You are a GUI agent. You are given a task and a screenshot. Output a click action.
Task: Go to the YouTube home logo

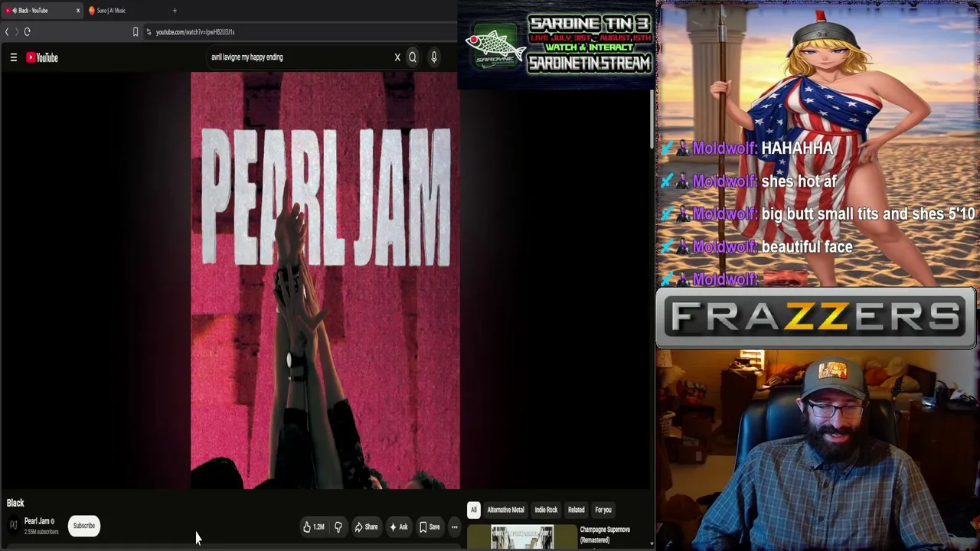(x=42, y=57)
